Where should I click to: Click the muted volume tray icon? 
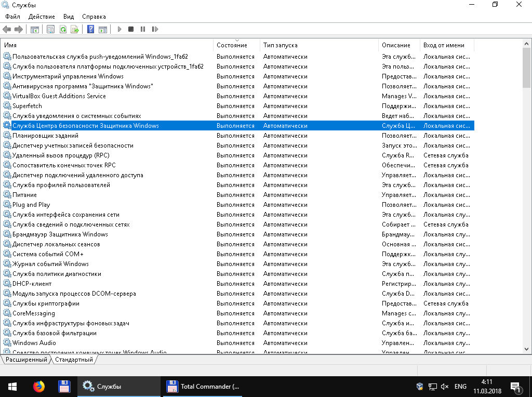click(x=445, y=387)
